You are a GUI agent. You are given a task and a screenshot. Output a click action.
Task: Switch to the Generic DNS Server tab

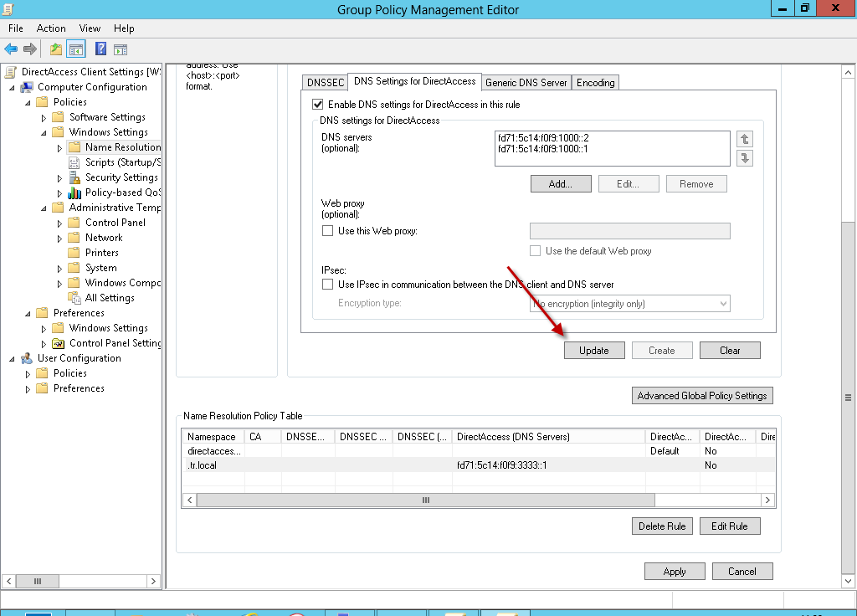pyautogui.click(x=526, y=82)
